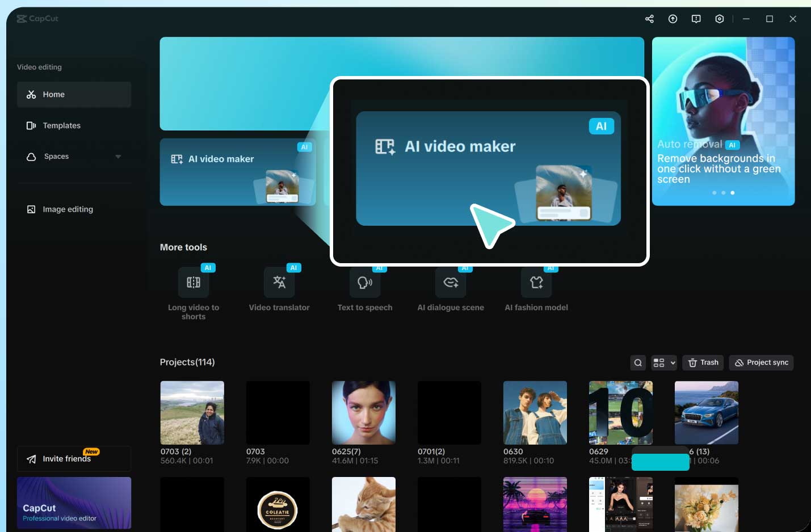Open the Coleatir logo project thumbnail

pyautogui.click(x=278, y=505)
